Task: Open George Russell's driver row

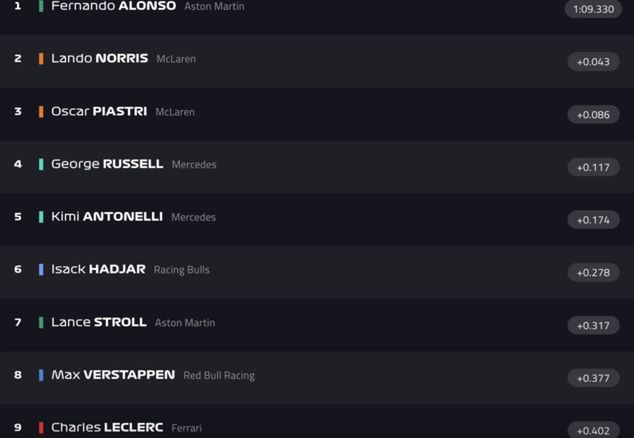Action: click(107, 164)
